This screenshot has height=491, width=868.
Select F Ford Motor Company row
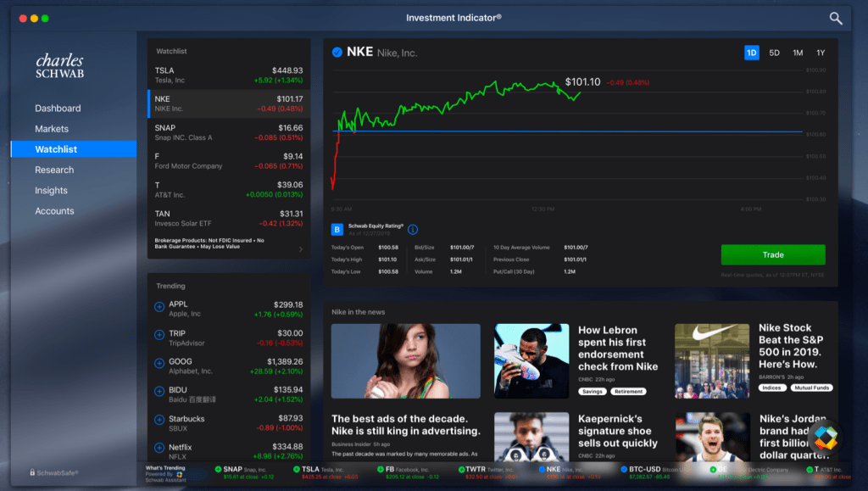(229, 161)
